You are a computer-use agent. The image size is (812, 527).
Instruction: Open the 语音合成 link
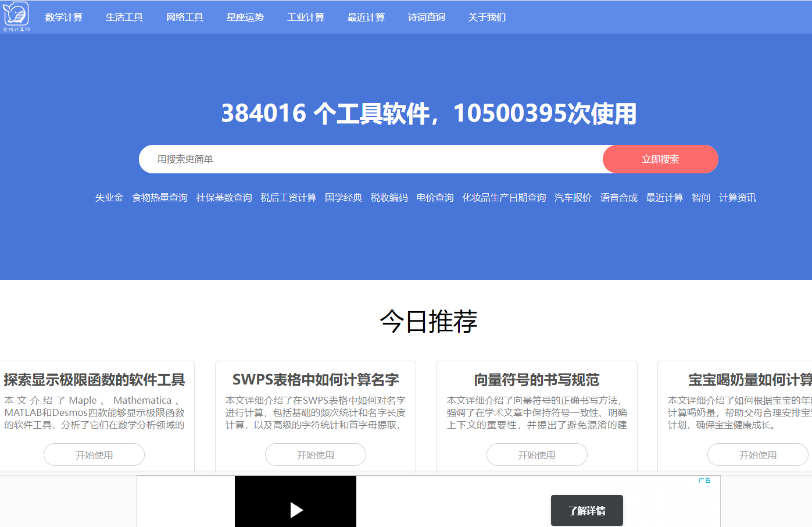click(x=619, y=198)
